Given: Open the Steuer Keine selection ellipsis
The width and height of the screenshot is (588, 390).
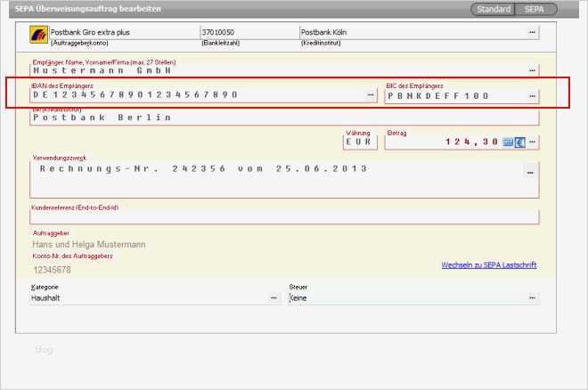Looking at the screenshot, I should pyautogui.click(x=532, y=297).
